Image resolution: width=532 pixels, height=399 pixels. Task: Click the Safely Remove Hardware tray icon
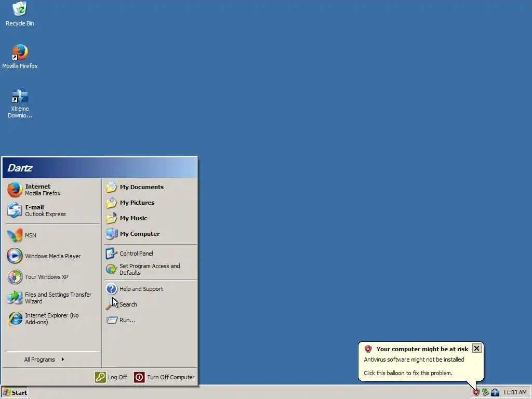coord(486,392)
